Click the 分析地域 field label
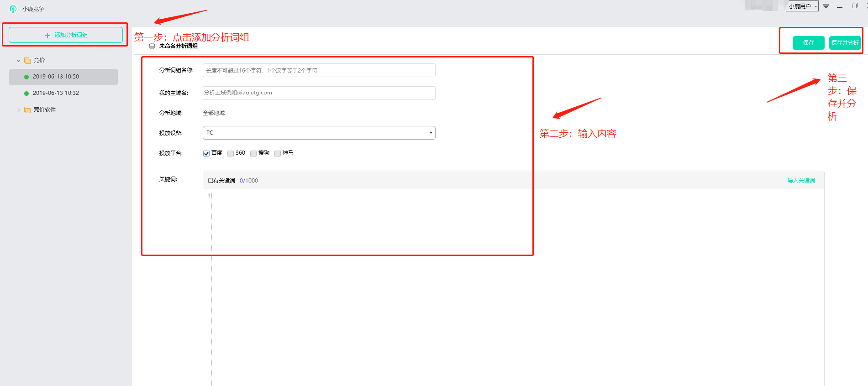868x386 pixels. click(171, 113)
